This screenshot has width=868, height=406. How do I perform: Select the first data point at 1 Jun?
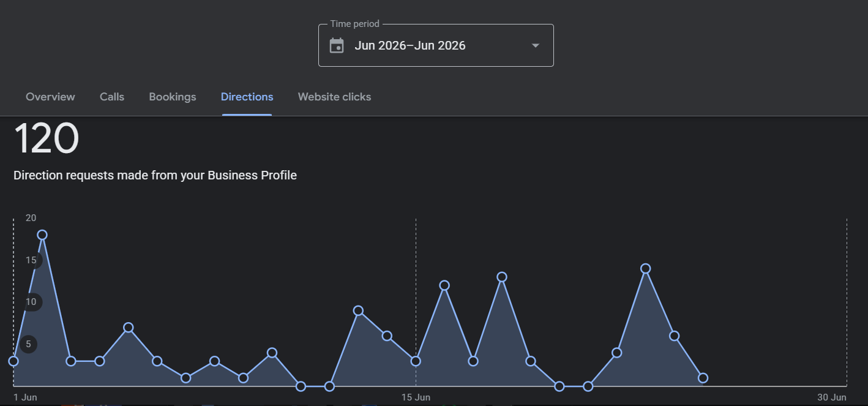click(x=13, y=361)
